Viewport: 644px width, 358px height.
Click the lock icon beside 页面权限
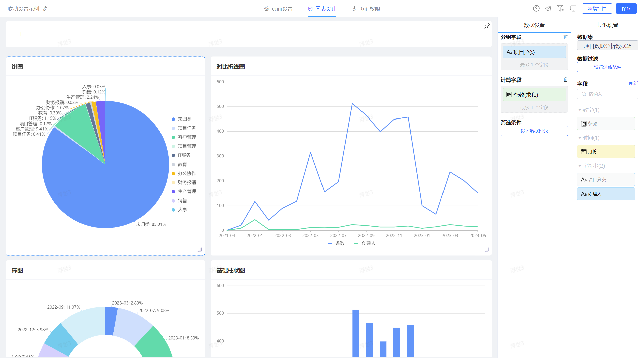354,9
